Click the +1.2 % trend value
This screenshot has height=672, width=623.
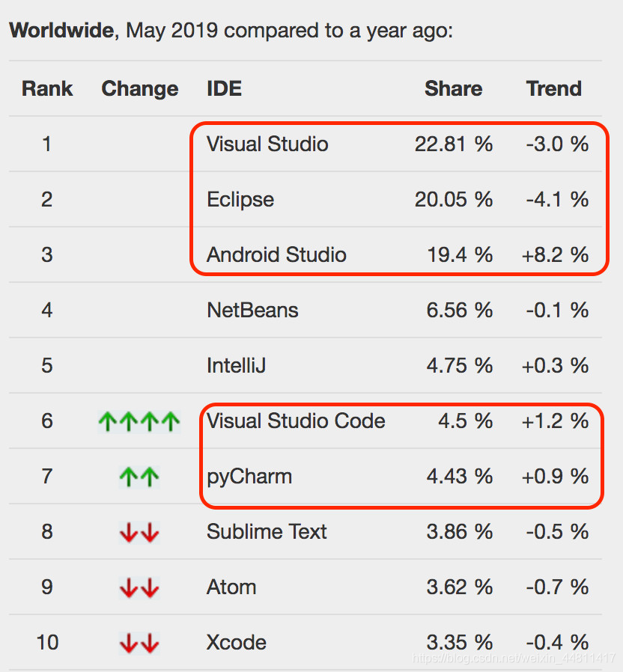tap(556, 421)
